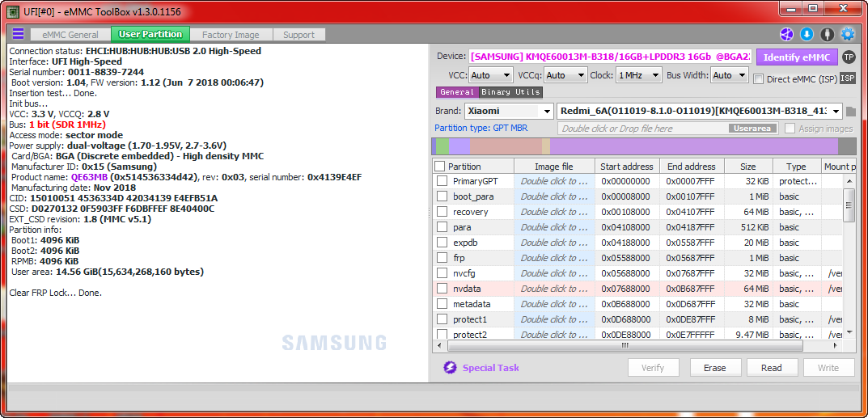The width and height of the screenshot is (868, 418).
Task: Click the vertical scrollbar thumb of partition table
Action: [849, 205]
